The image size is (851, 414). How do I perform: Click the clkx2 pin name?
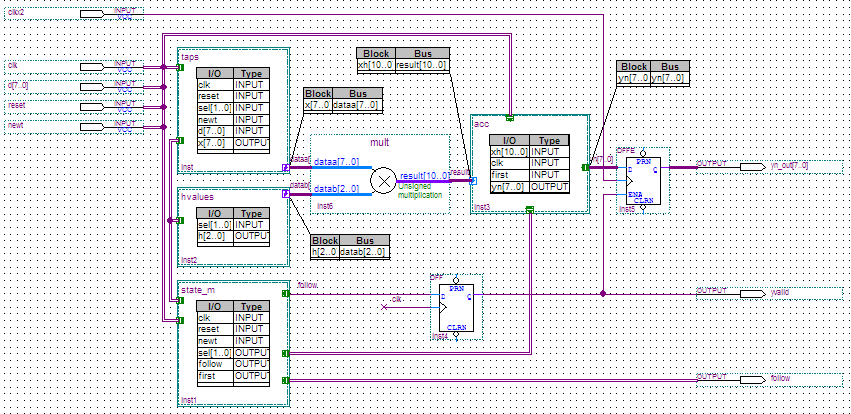click(x=16, y=12)
